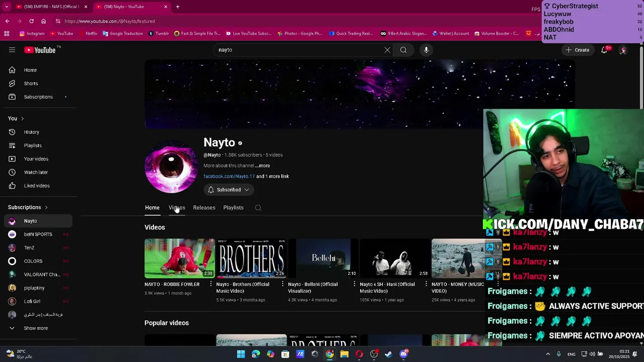Image resolution: width=644 pixels, height=362 pixels.
Task: Reload the page in browser
Action: [x=31, y=21]
